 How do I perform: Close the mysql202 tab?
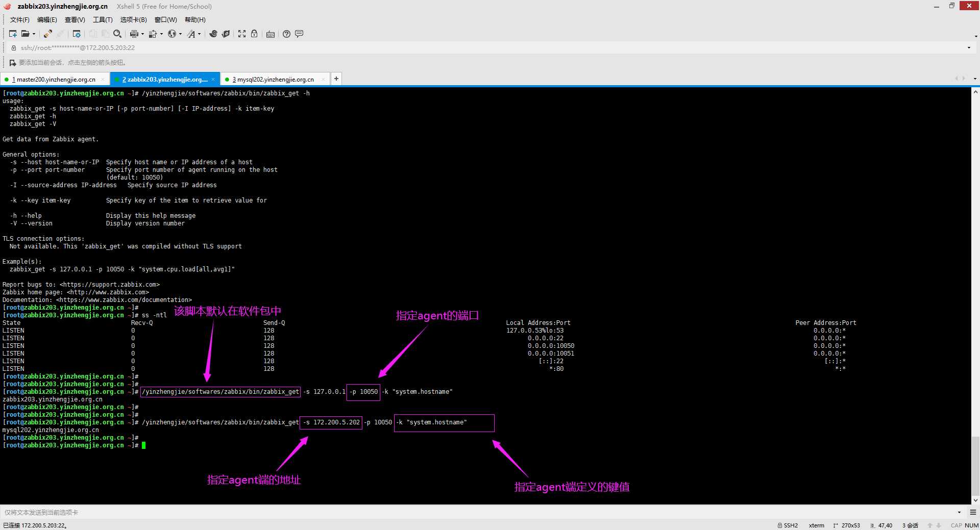323,80
